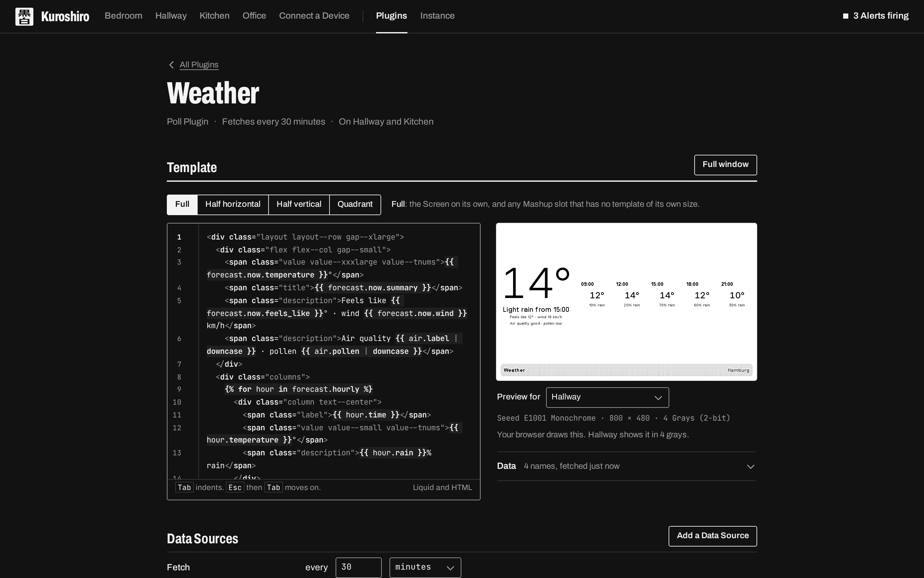Click the Data section chevron
Viewport: 924px width, 578px height.
click(750, 466)
